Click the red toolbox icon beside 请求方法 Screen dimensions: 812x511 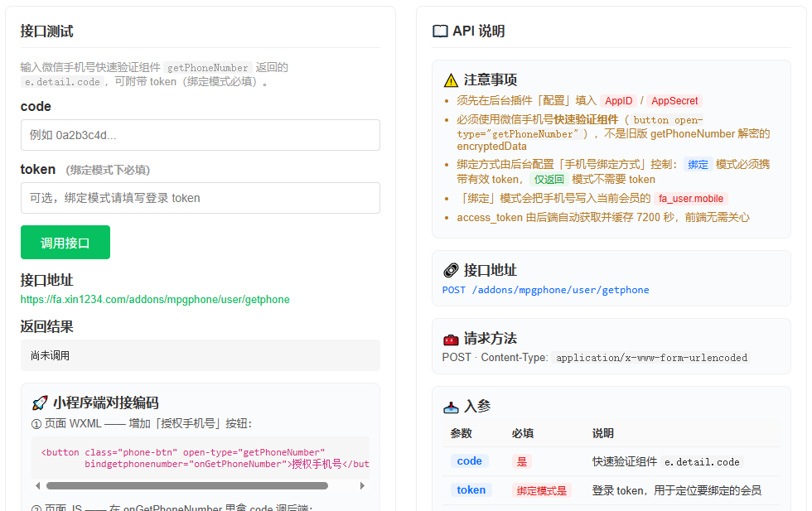click(451, 340)
